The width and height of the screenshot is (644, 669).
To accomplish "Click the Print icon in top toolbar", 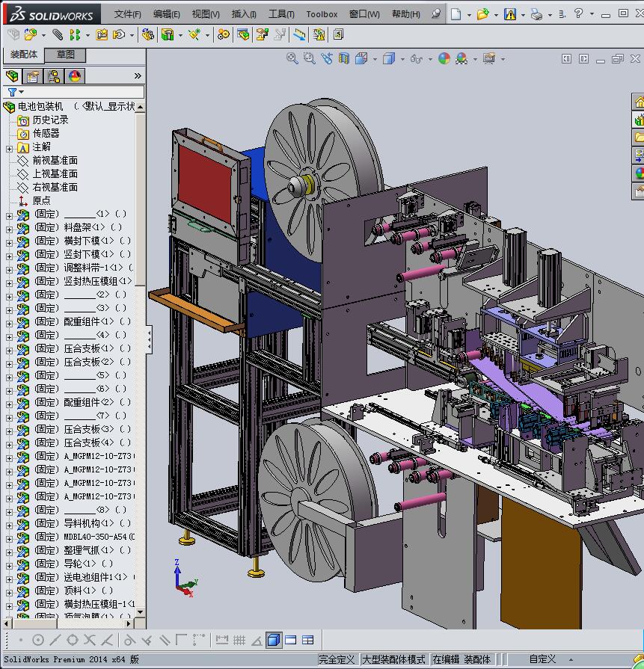I will click(536, 14).
